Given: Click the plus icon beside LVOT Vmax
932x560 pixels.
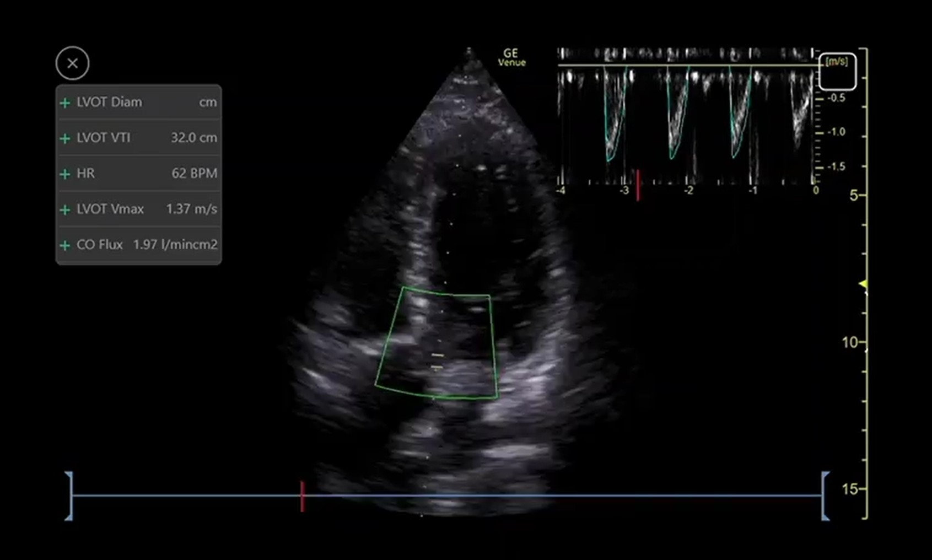Looking at the screenshot, I should click(x=66, y=209).
